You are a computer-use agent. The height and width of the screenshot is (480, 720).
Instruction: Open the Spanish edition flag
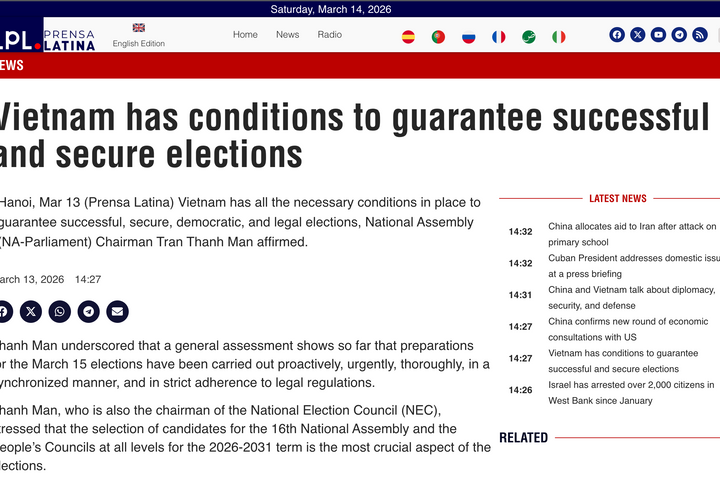pos(408,37)
